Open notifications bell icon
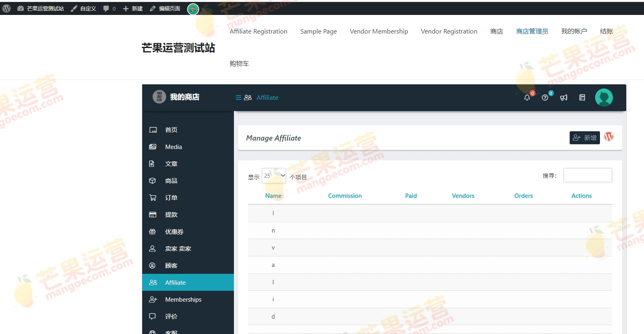Screen dimensions: 644x334 [x=527, y=97]
